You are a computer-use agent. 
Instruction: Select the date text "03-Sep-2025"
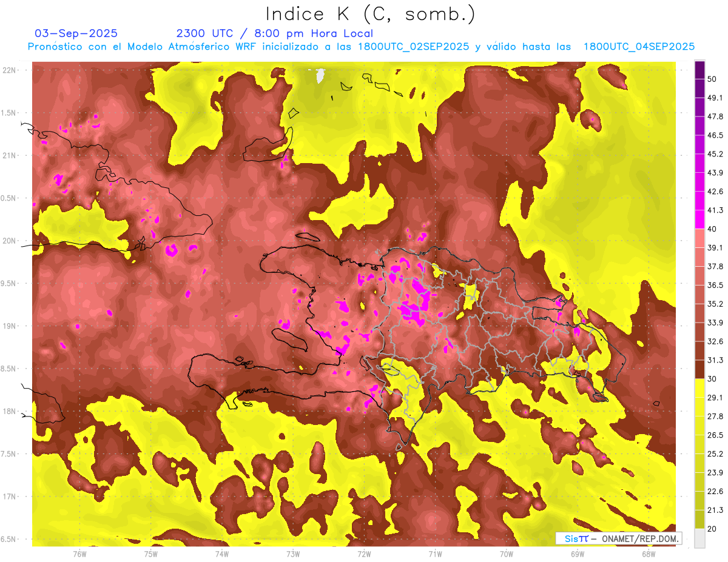(x=76, y=33)
